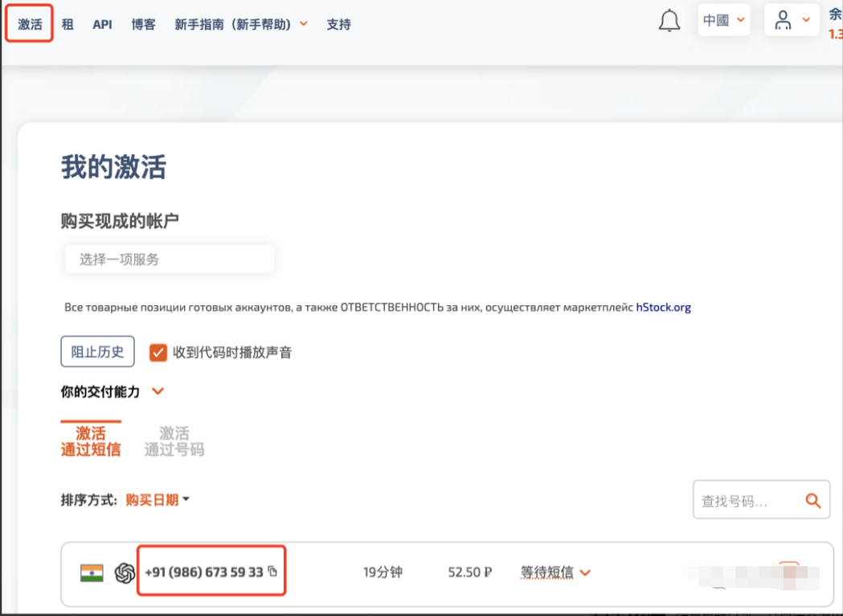Open the 中國 language dropdown
The image size is (843, 616).
(x=723, y=21)
